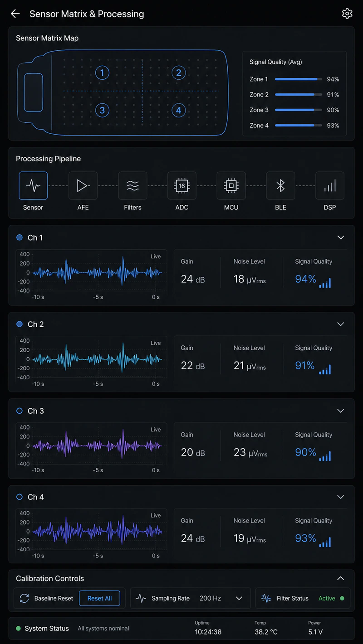Image resolution: width=363 pixels, height=644 pixels.
Task: Collapse the Ch 2 panel chevron
Action: (x=341, y=324)
